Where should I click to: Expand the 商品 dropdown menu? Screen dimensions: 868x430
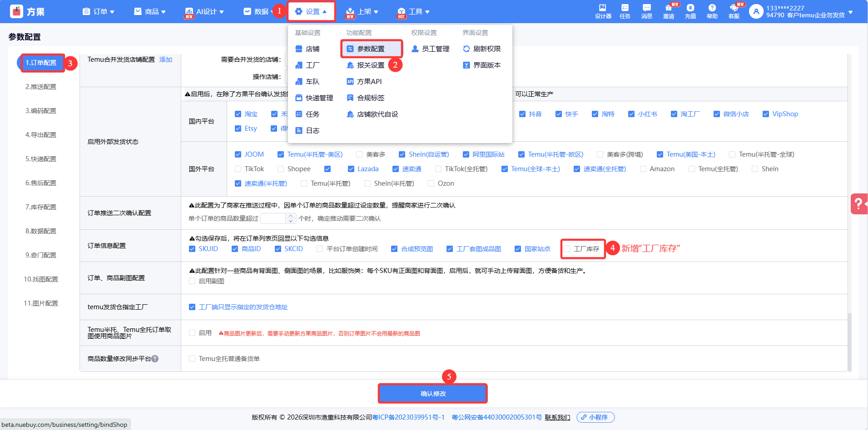pyautogui.click(x=150, y=12)
